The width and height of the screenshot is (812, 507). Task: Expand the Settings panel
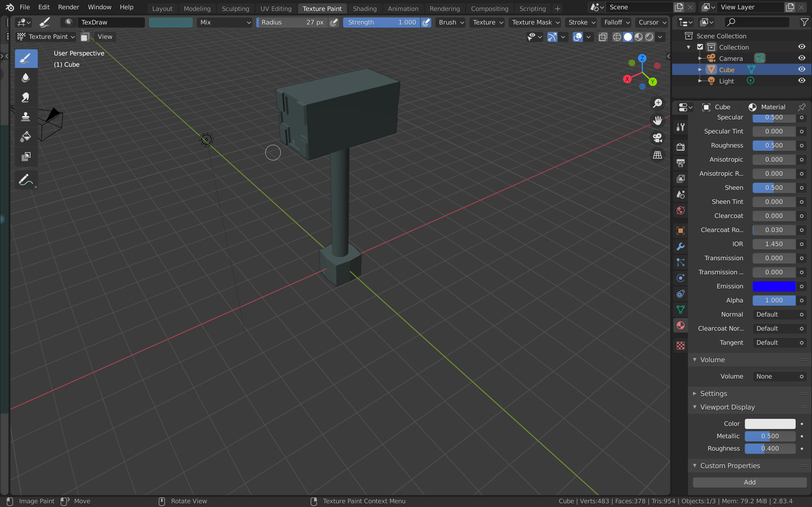(713, 393)
